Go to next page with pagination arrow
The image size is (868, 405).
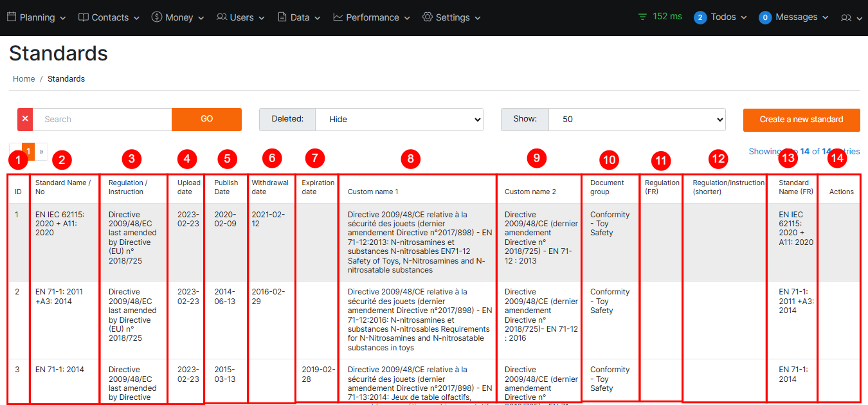click(41, 152)
